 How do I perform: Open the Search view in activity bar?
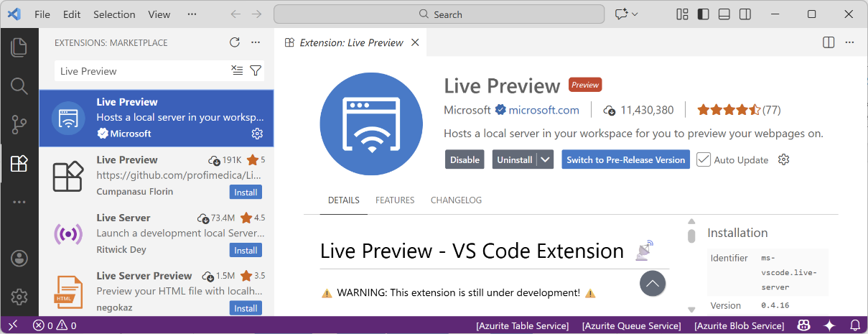point(19,86)
